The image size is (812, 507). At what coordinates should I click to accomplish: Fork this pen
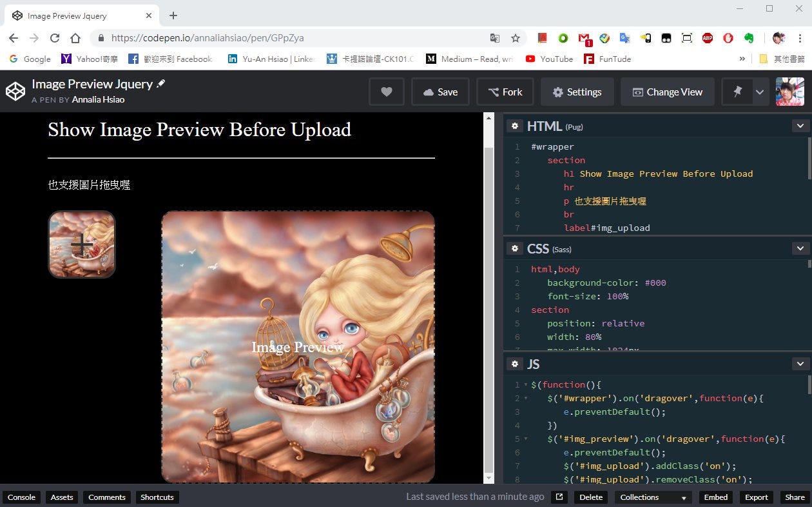click(x=505, y=92)
